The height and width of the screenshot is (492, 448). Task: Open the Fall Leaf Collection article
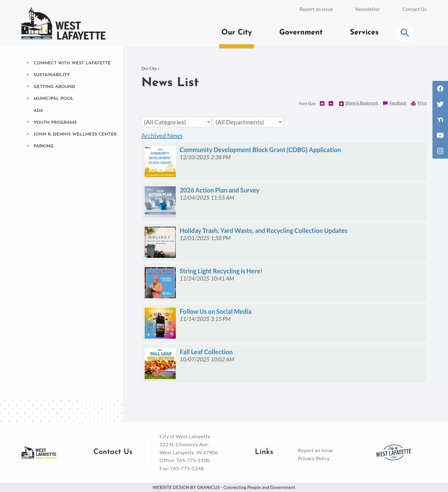[206, 352]
